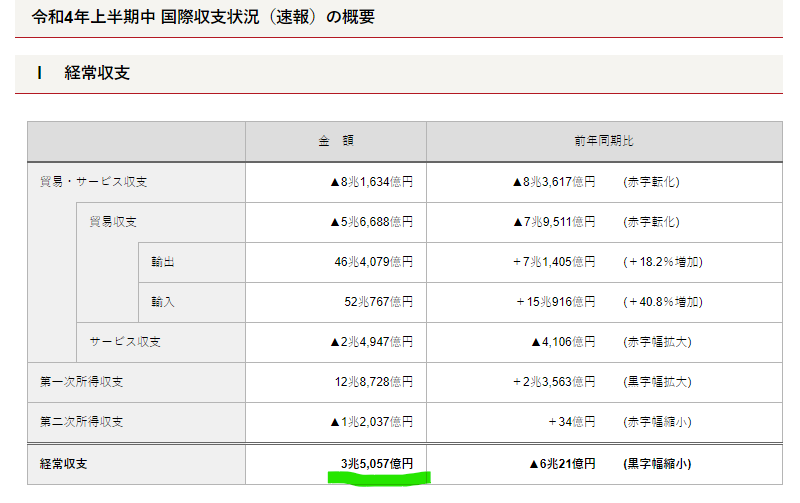Click the value ▲8兆1,634億円
Image resolution: width=800 pixels, height=503 pixels.
(x=371, y=182)
